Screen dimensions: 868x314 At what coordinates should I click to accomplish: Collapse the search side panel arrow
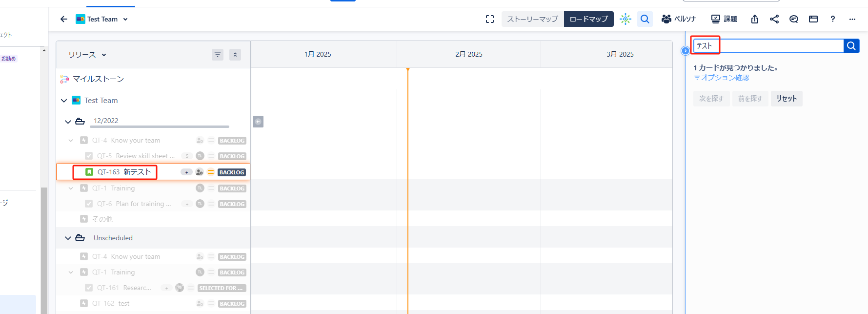(x=686, y=51)
